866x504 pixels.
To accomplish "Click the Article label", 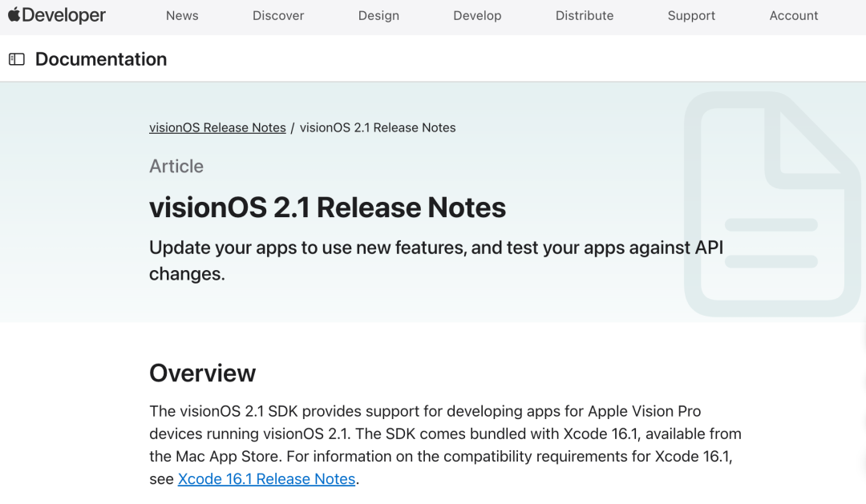I will (176, 167).
